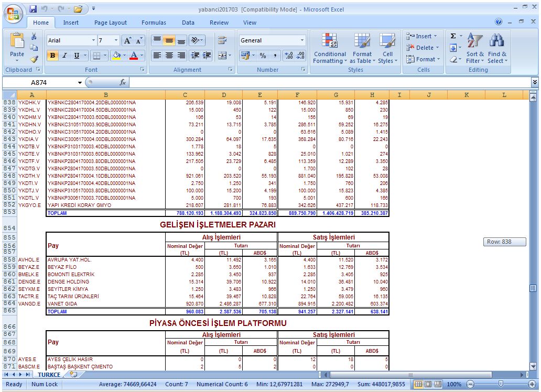Activate the Format Painter brush
The height and width of the screenshot is (392, 541).
pos(34,59)
